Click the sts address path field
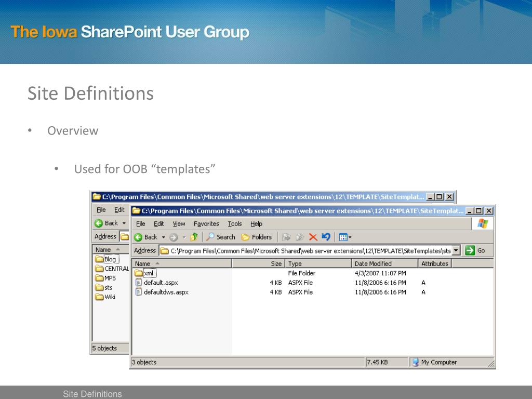This screenshot has height=399, width=532. tap(310, 251)
